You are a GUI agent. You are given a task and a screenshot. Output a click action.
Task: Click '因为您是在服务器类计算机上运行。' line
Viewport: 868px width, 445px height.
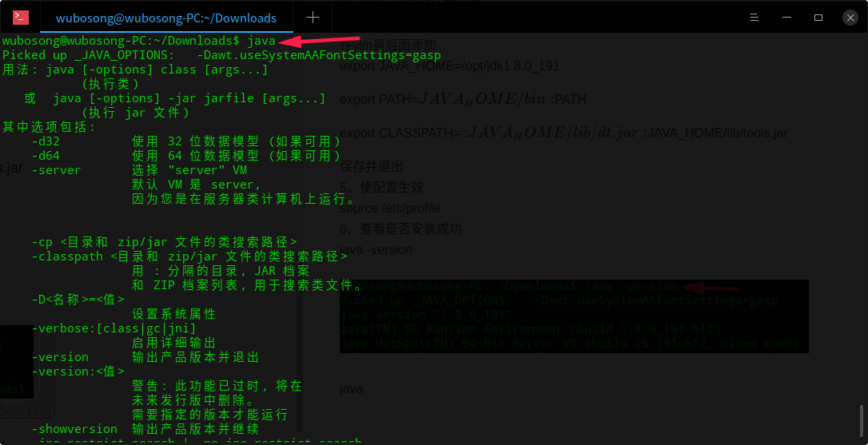pyautogui.click(x=244, y=199)
